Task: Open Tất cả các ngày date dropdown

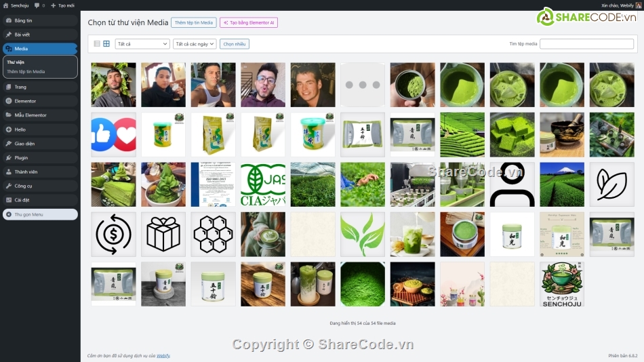Action: tap(195, 43)
